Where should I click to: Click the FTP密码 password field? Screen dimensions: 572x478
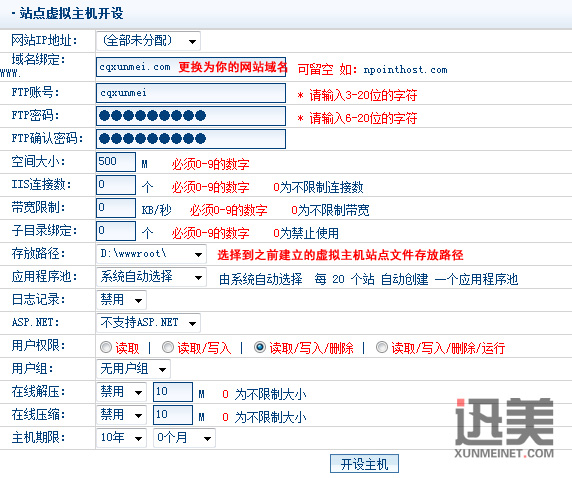(x=191, y=116)
